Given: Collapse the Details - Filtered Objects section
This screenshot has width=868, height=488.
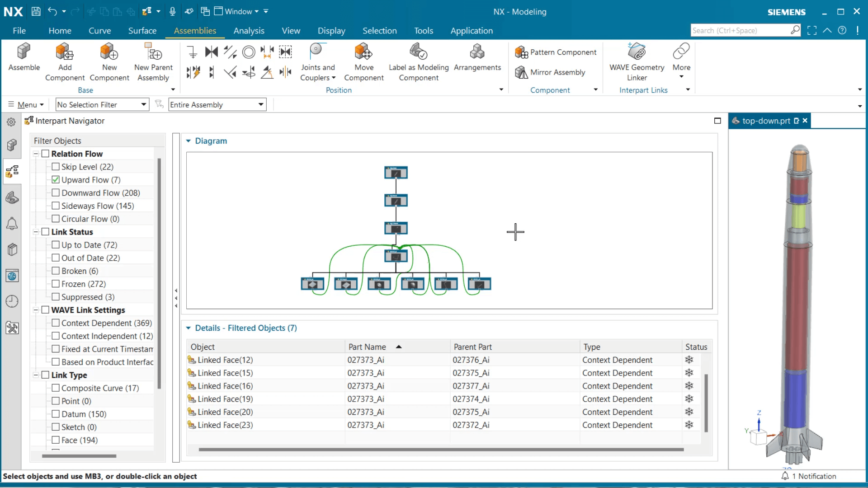Looking at the screenshot, I should 189,328.
